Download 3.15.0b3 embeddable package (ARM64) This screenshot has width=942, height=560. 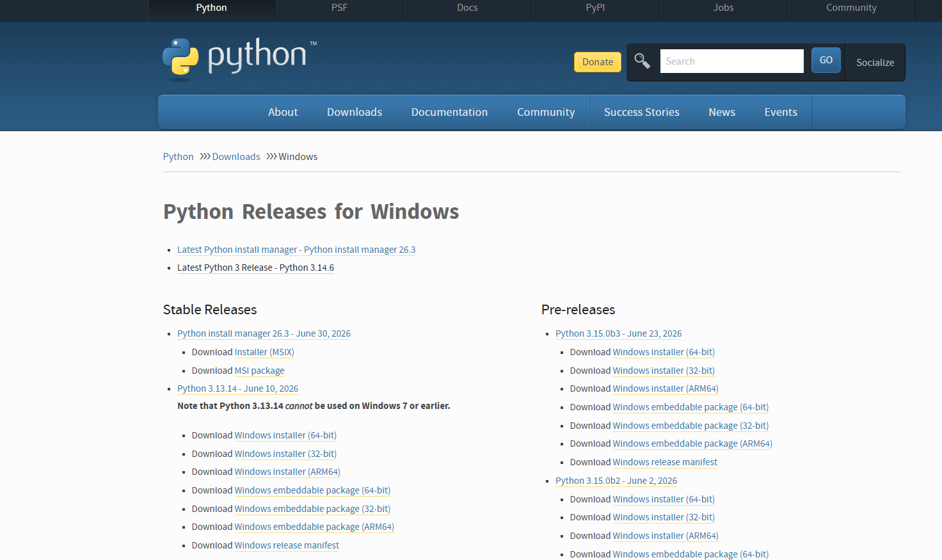point(692,444)
